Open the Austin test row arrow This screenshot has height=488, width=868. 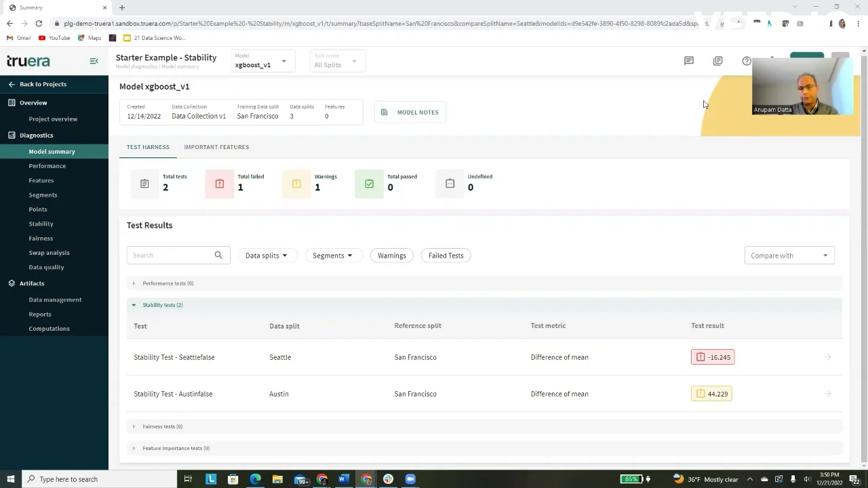[x=827, y=394]
